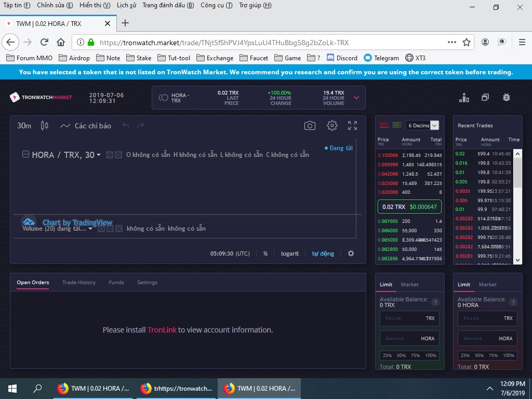Click the Recent Trades scrollbar thumb
Screen dimensions: 532x399
click(517, 173)
